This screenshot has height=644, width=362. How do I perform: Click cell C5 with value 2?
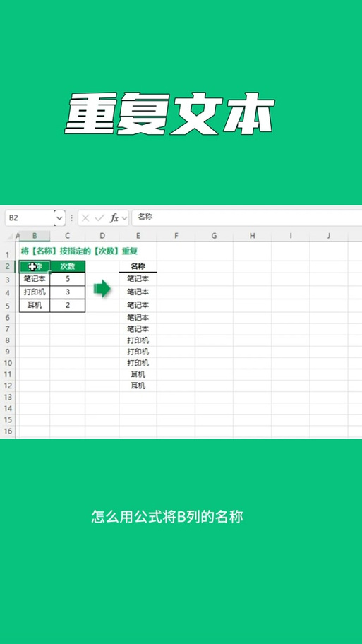[67, 305]
